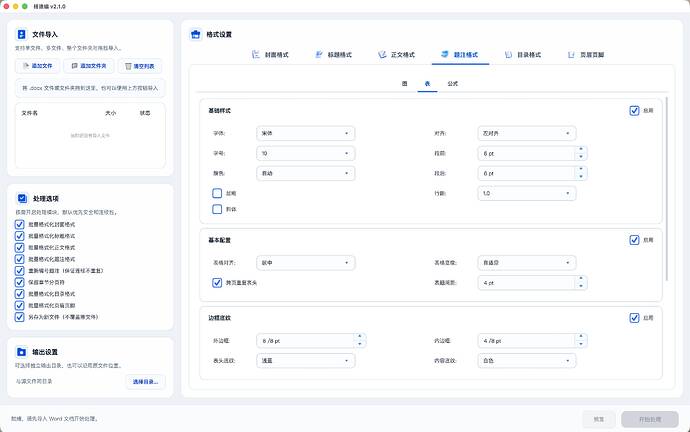The image size is (690, 432).
Task: Toggle 保留章节分页符 checkbox
Action: (19, 282)
